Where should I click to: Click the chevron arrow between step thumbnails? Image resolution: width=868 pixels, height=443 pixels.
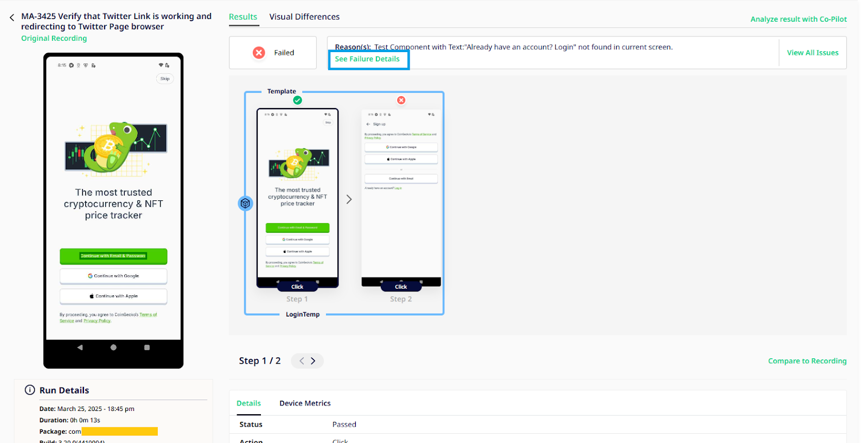(349, 199)
